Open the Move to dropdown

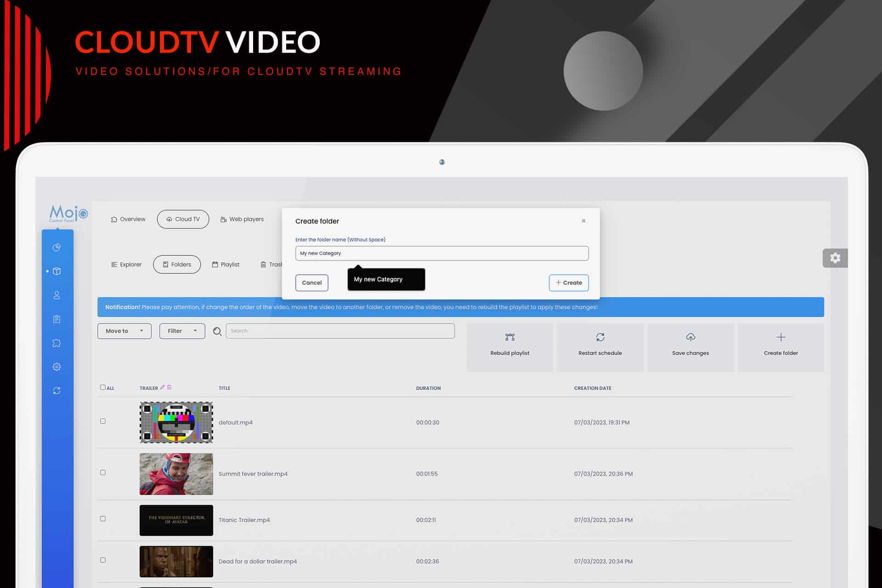pos(124,331)
